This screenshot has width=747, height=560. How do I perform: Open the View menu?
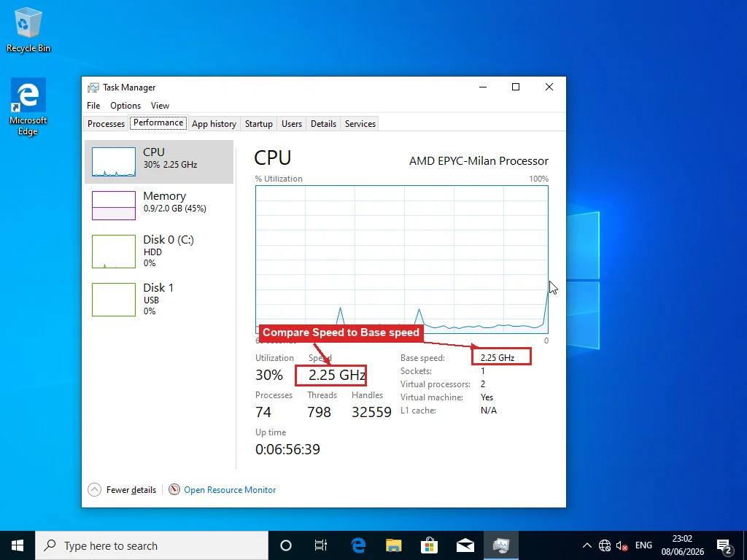click(x=160, y=106)
